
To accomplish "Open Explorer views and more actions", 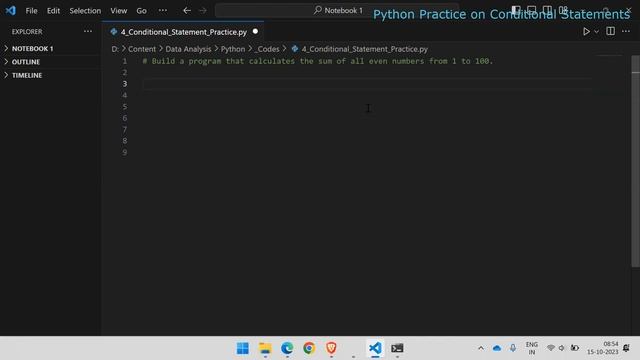I will tap(88, 31).
